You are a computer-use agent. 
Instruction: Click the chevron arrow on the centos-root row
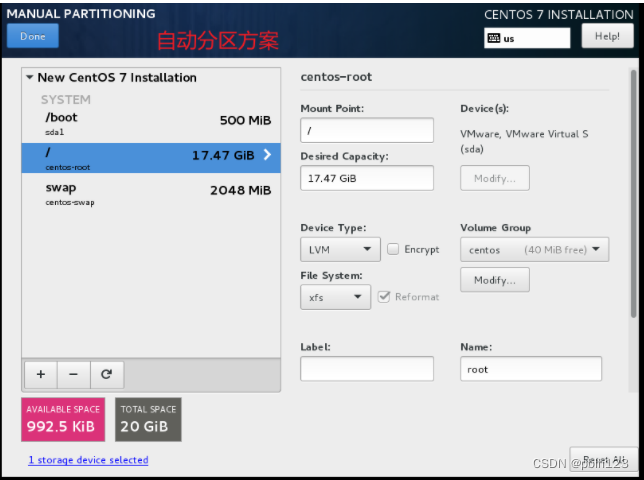(267, 155)
